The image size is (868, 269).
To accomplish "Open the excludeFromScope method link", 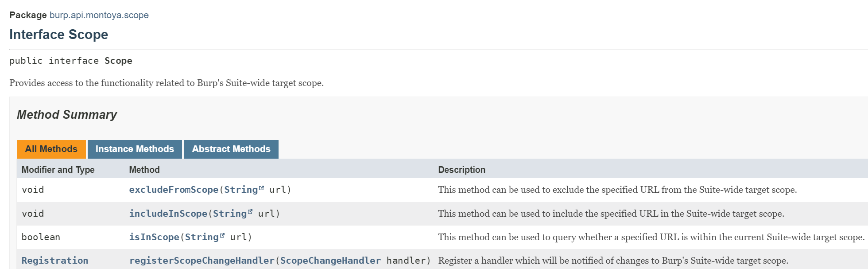I will [x=174, y=190].
